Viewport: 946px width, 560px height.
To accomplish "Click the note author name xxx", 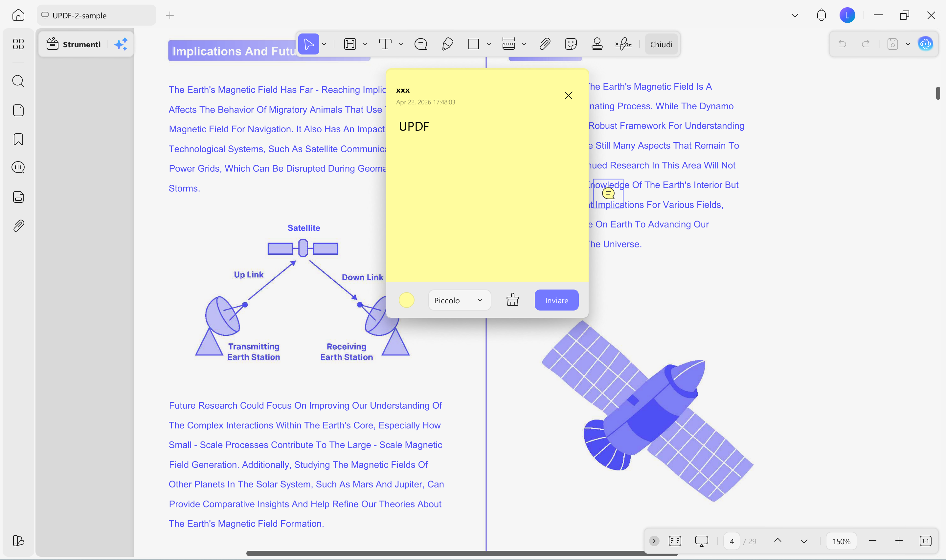I will pos(402,90).
